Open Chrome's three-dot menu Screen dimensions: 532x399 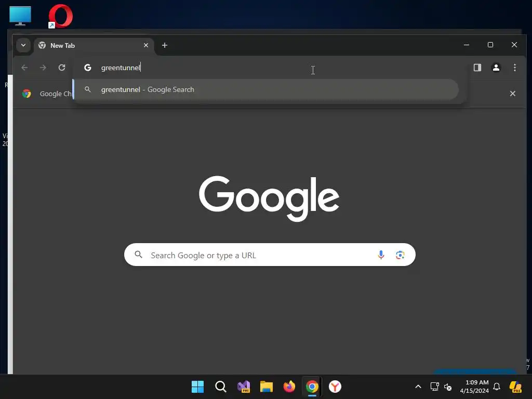(x=515, y=68)
